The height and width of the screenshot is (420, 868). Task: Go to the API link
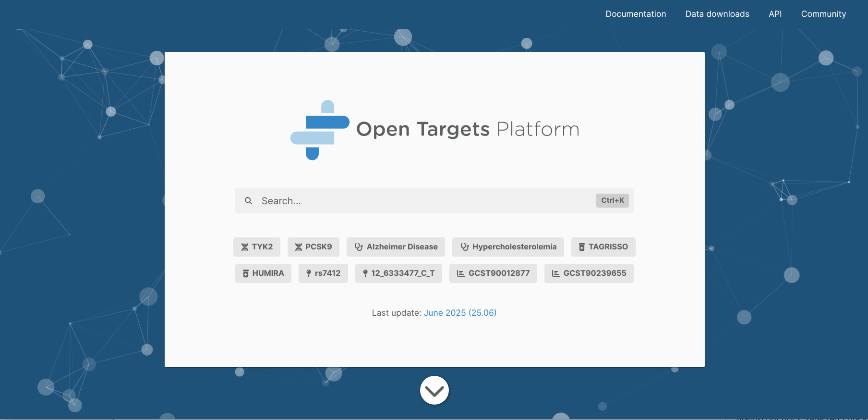[775, 14]
